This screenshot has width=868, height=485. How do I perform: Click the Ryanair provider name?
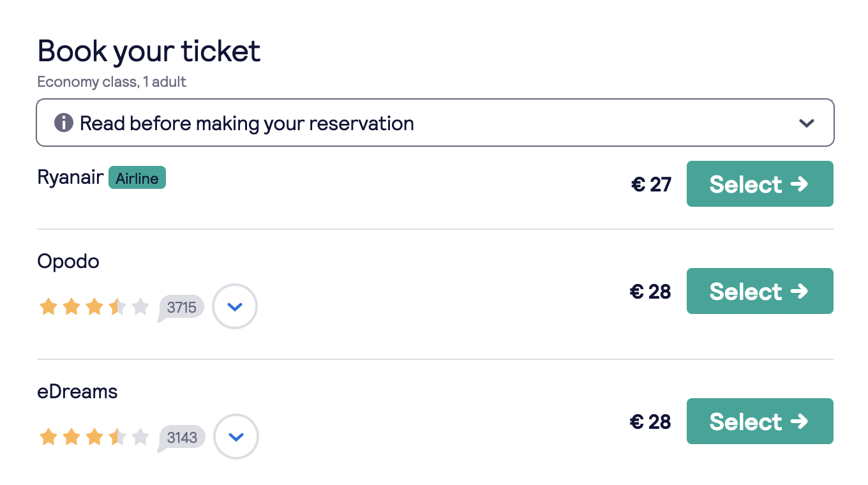[x=70, y=177]
